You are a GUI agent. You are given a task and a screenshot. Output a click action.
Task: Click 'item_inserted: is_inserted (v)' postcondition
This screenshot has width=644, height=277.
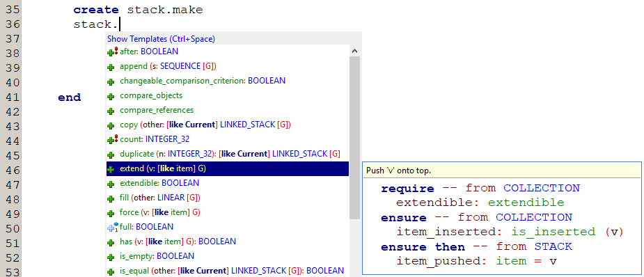click(510, 232)
